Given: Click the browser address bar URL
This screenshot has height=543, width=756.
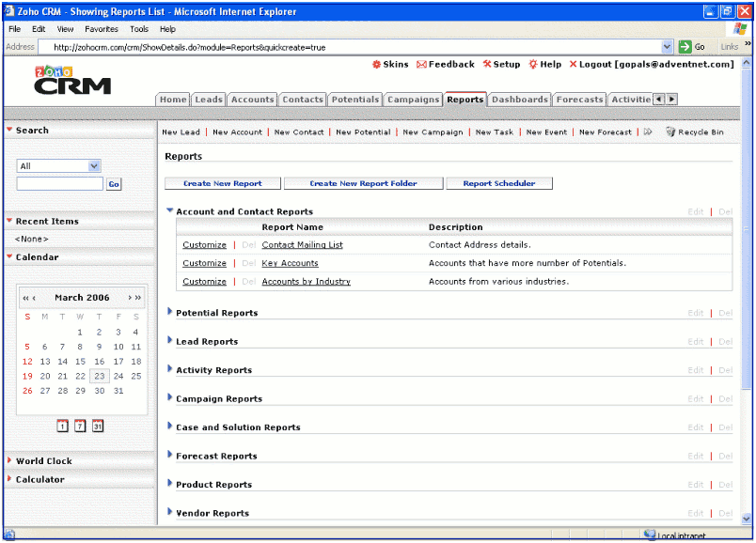Looking at the screenshot, I should [190, 47].
